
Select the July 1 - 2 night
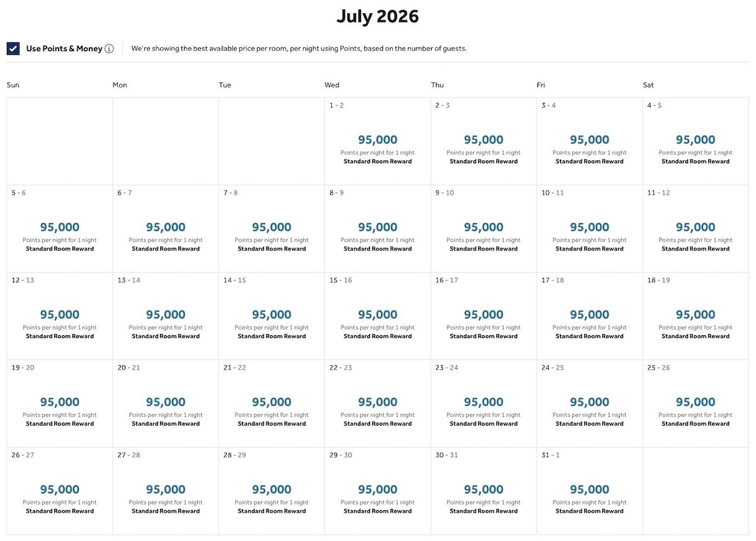pyautogui.click(x=377, y=141)
